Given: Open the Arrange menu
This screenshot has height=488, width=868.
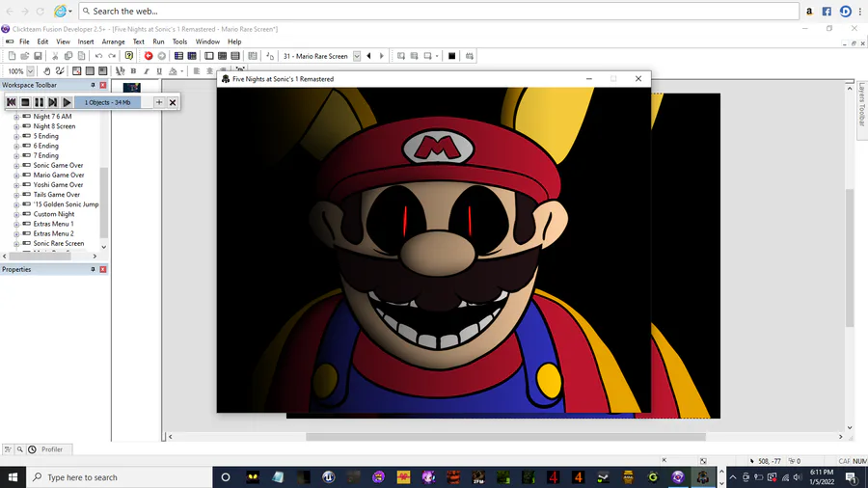Looking at the screenshot, I should coord(114,41).
